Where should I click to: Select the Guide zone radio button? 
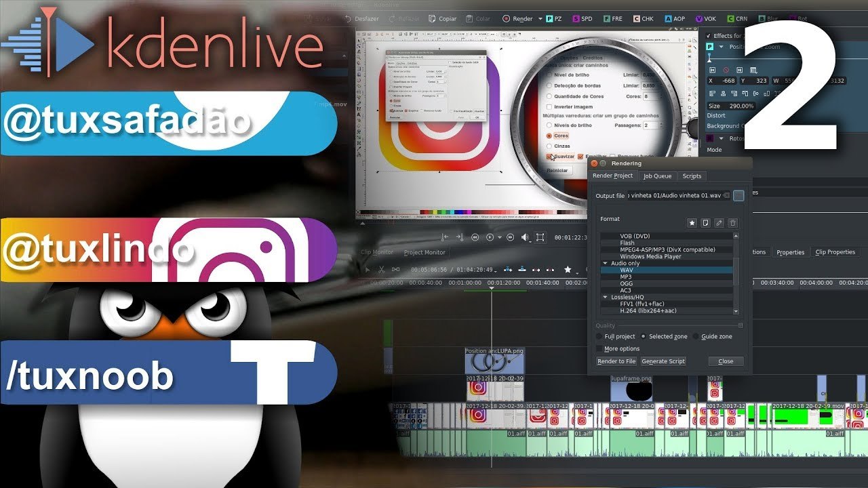click(x=696, y=336)
